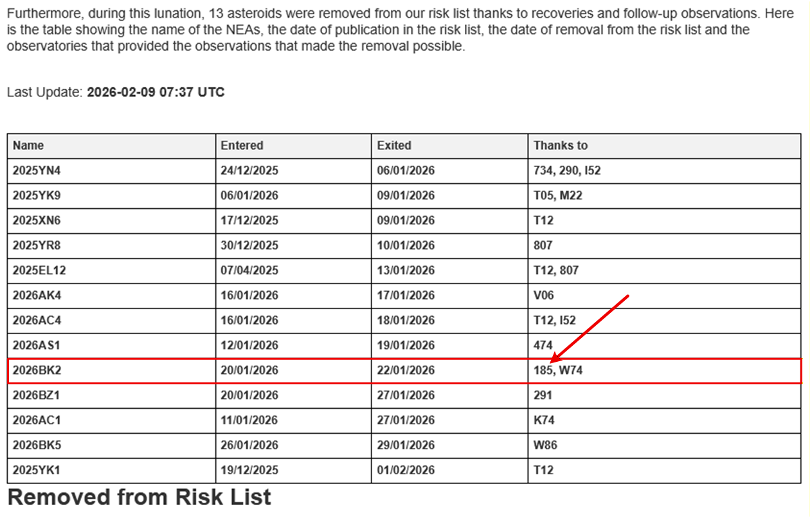Image resolution: width=812 pixels, height=518 pixels.
Task: Click the 2026AK4 asteroid name
Action: (x=37, y=296)
